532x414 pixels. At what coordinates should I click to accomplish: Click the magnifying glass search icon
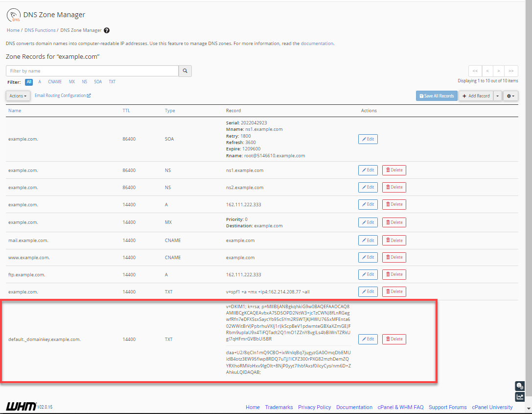185,71
